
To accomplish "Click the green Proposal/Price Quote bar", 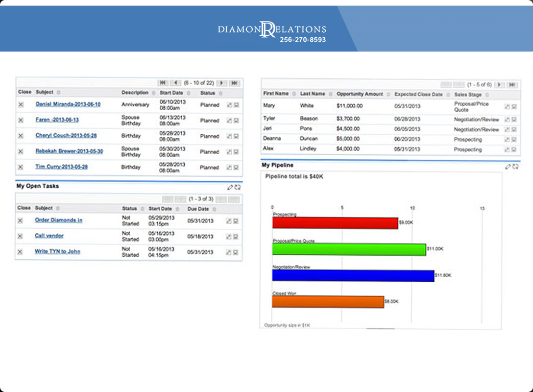I will (349, 249).
